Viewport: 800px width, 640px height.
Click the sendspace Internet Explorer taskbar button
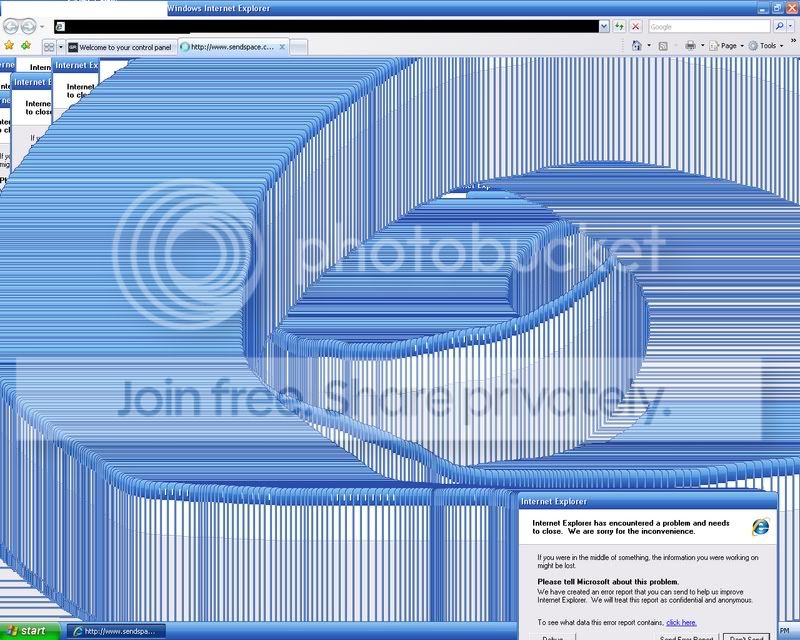pyautogui.click(x=116, y=631)
